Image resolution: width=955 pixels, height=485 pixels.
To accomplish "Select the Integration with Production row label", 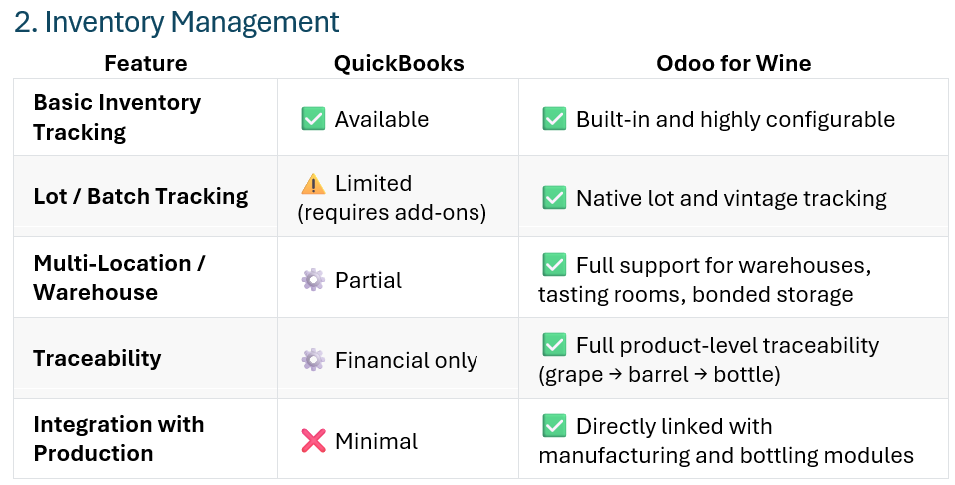I will pos(118,439).
